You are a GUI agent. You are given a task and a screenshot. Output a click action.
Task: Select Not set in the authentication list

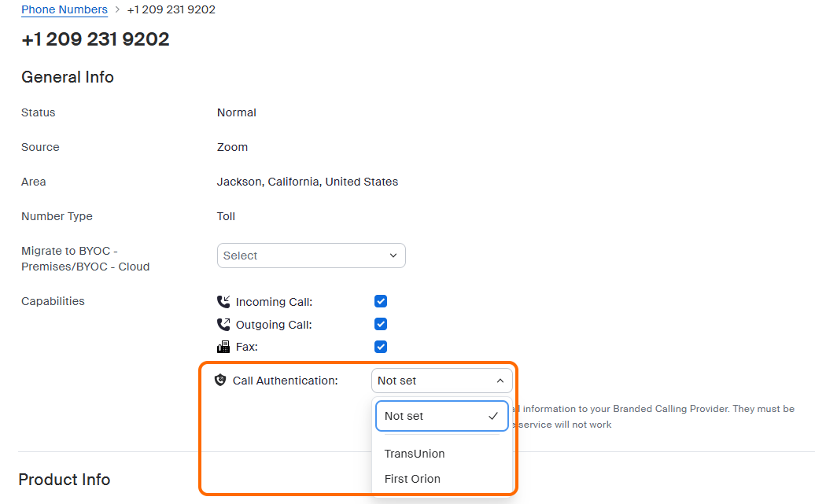[x=404, y=416]
